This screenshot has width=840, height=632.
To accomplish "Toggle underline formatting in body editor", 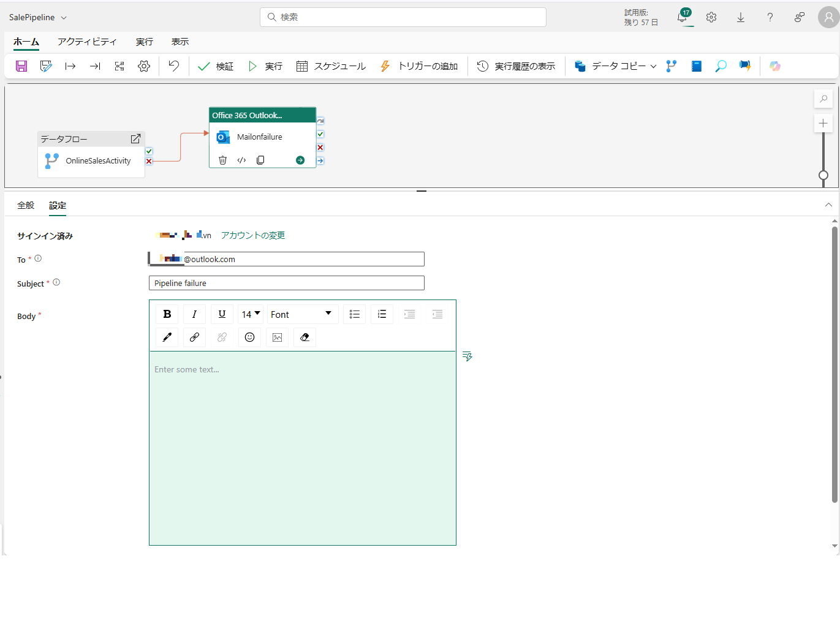I will 222,314.
